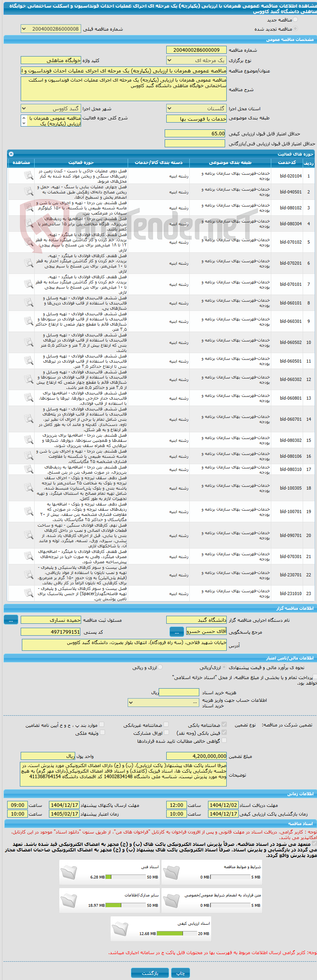Open the شهر محل اجرا dropdown
Viewport: 317px width, 980px height.
pos(51,109)
